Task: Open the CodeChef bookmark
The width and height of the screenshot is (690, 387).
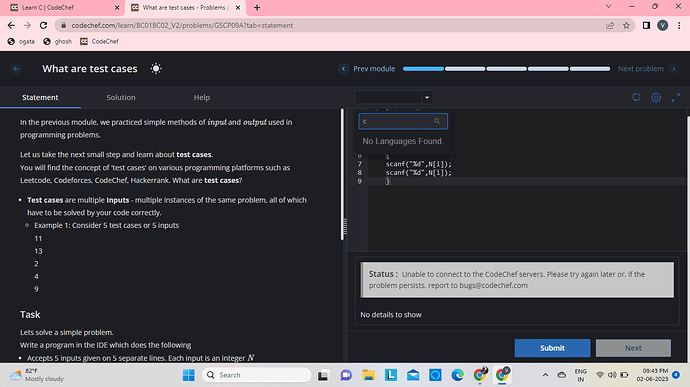Action: 99,41
